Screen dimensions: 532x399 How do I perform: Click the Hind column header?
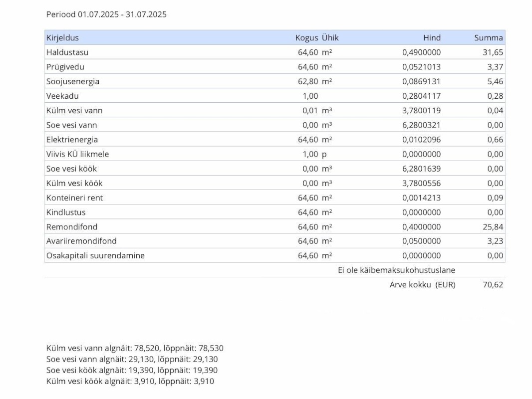tap(432, 38)
